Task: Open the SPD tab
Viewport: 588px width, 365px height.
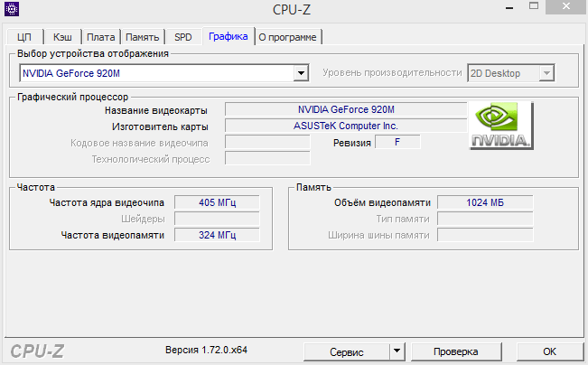Action: 183,37
